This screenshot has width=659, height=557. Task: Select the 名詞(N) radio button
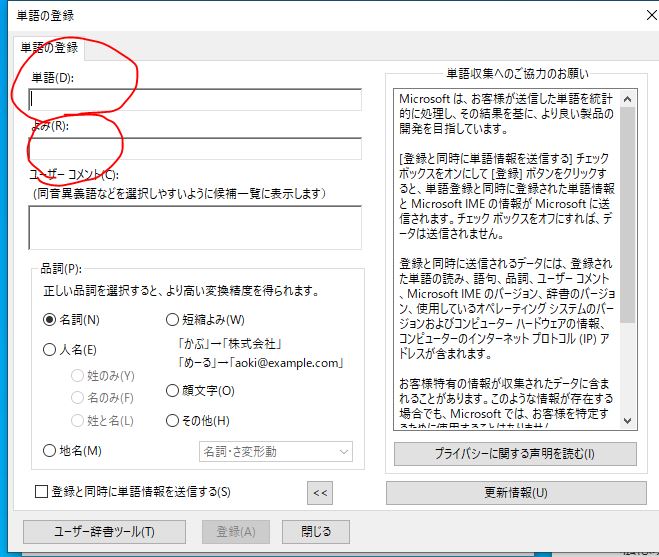click(x=50, y=320)
